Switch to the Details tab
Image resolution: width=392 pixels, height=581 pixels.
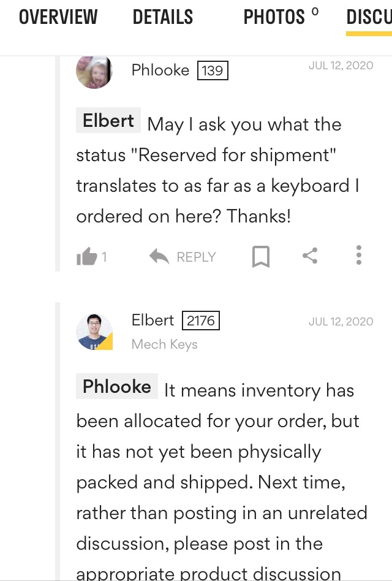(x=163, y=17)
